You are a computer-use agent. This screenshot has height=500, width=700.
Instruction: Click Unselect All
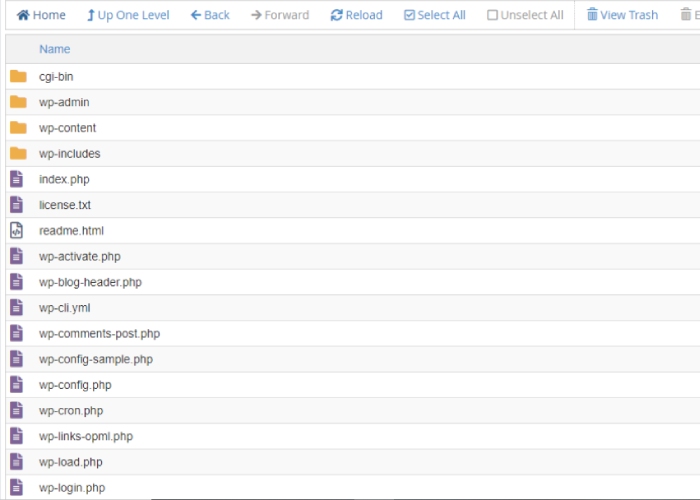pyautogui.click(x=525, y=15)
